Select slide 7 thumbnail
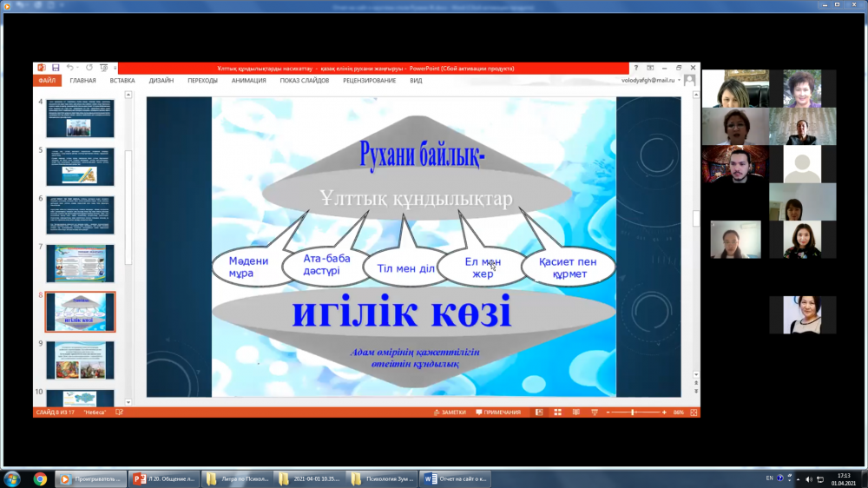This screenshot has height=488, width=868. tap(80, 263)
